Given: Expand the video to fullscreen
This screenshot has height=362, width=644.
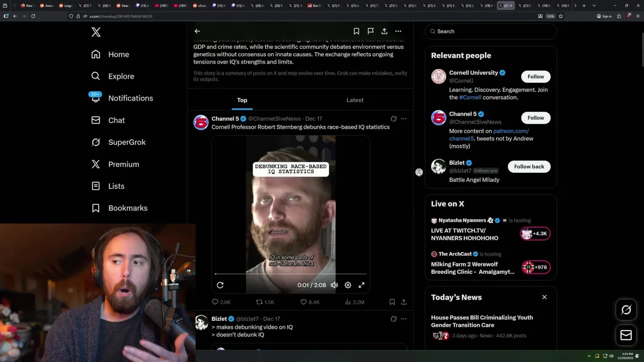Looking at the screenshot, I should (x=361, y=285).
